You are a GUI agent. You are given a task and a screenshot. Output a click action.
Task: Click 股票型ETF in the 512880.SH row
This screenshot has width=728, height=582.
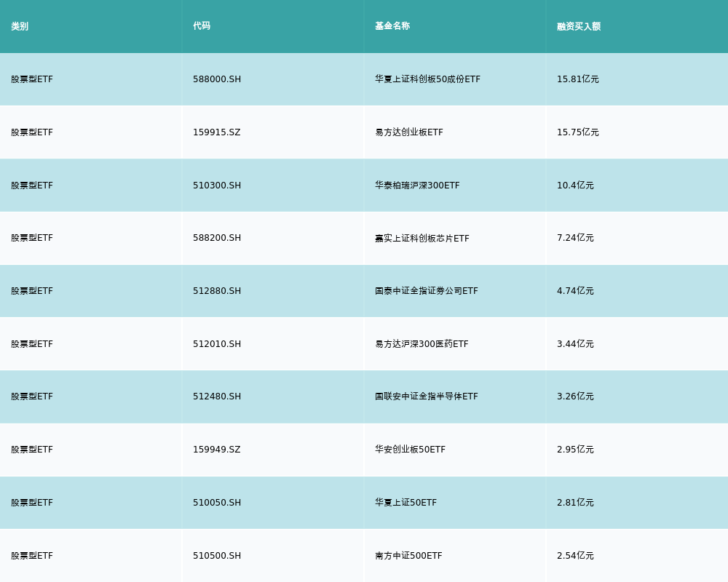(32, 291)
